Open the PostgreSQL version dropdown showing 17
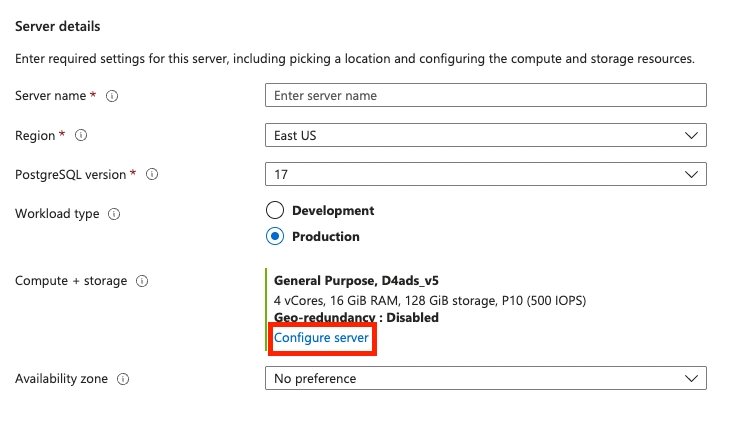This screenshot has width=735, height=424. (485, 174)
